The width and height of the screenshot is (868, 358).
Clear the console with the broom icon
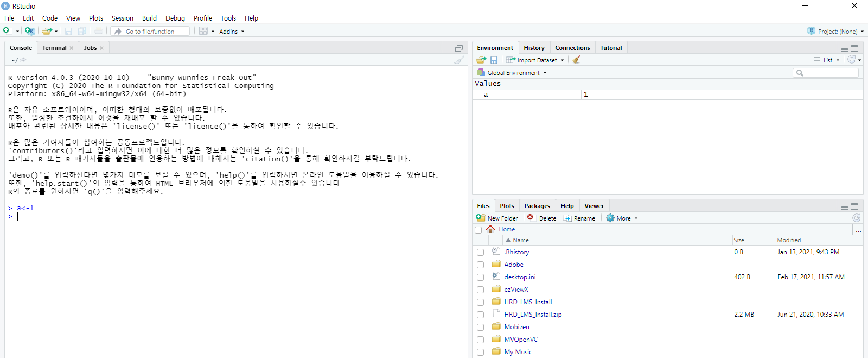pyautogui.click(x=459, y=60)
